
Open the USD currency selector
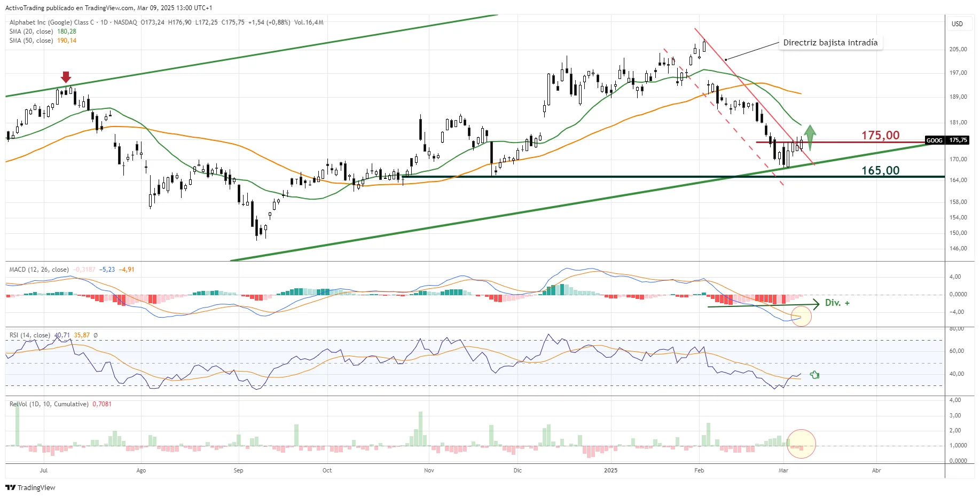957,24
